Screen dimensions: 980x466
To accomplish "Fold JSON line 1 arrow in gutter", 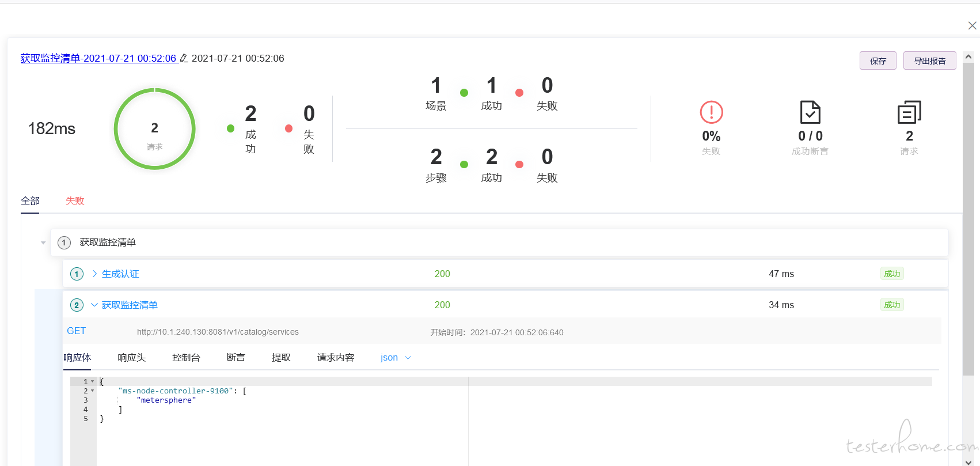I will tap(92, 381).
